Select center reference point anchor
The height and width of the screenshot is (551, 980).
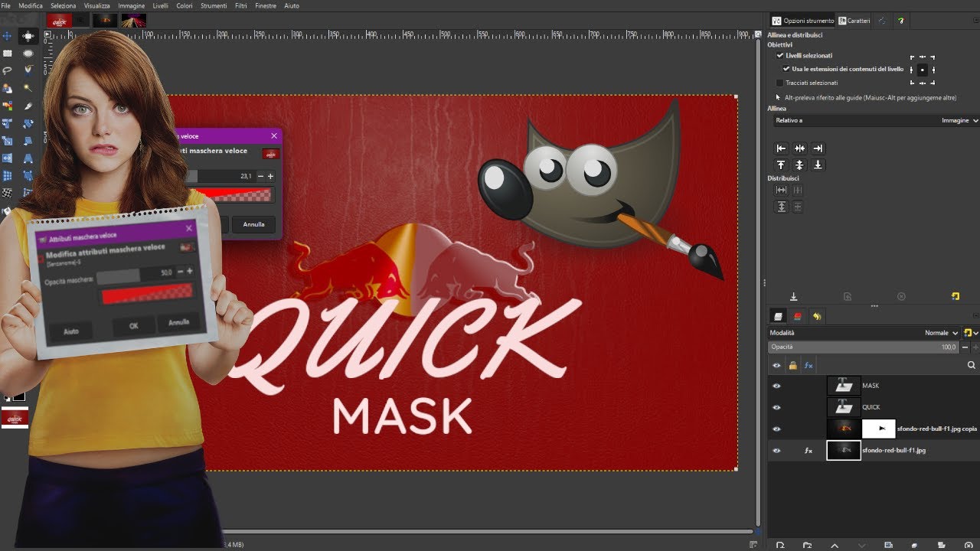click(x=922, y=70)
